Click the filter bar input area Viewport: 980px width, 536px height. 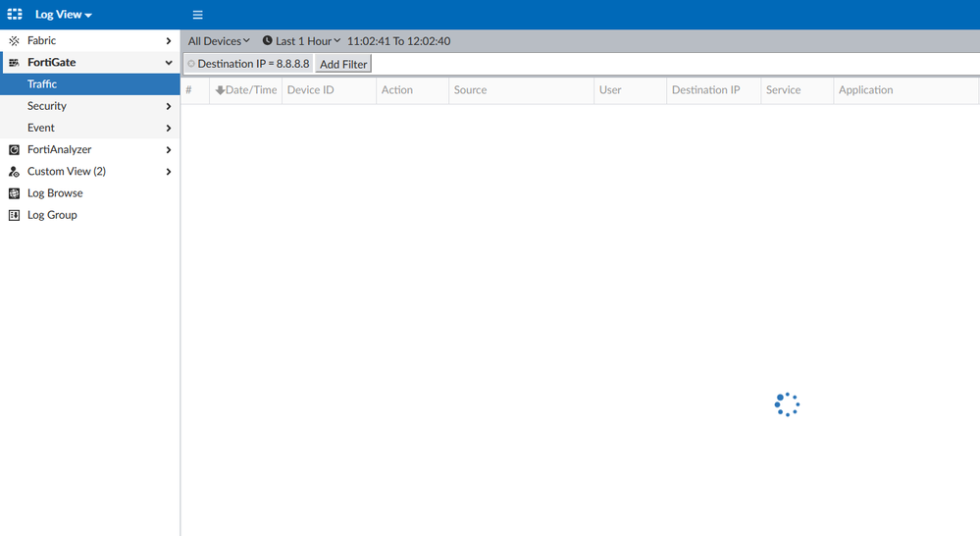[x=675, y=64]
